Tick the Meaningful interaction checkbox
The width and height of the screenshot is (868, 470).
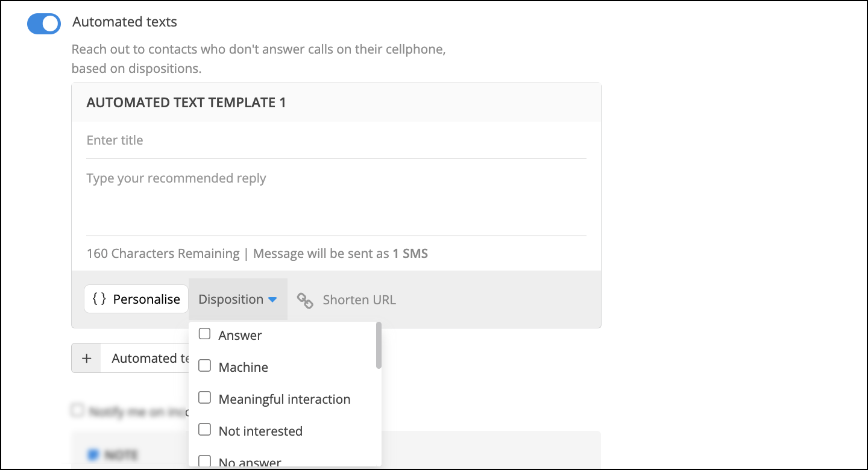pyautogui.click(x=205, y=398)
